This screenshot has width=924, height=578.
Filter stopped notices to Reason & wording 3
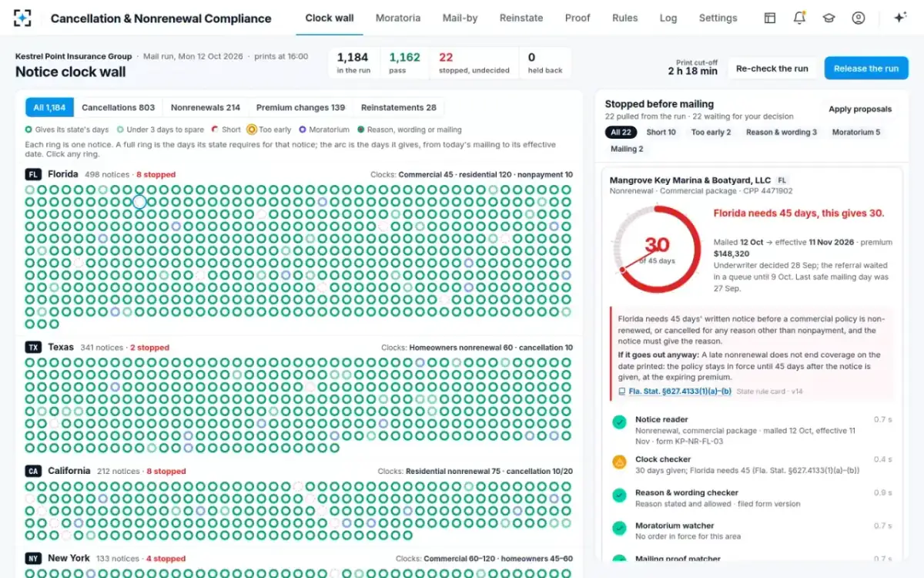(x=782, y=133)
